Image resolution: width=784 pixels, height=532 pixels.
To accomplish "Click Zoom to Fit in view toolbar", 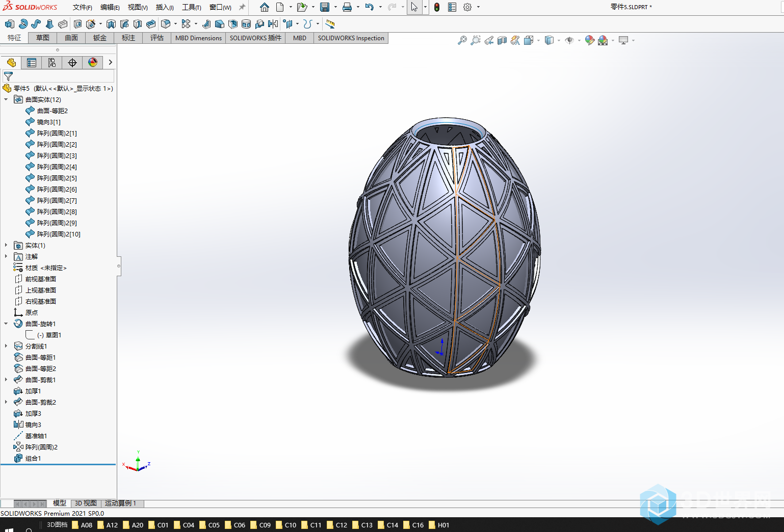I will click(462, 40).
